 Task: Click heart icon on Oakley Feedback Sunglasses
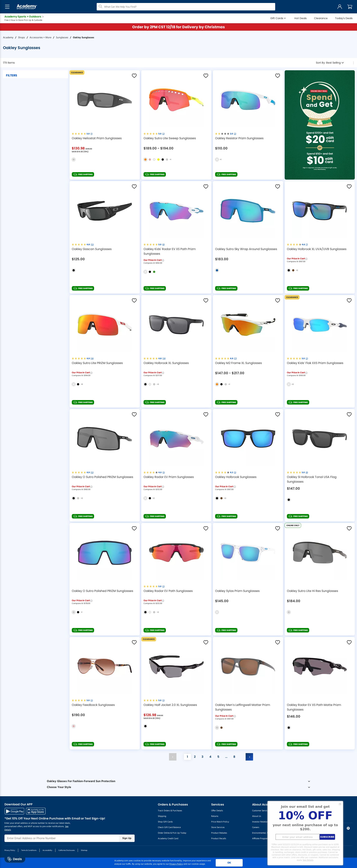point(134,642)
